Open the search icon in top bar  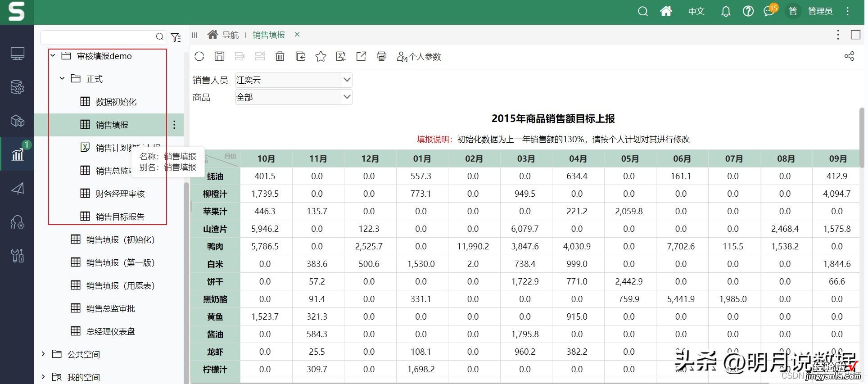tap(642, 11)
